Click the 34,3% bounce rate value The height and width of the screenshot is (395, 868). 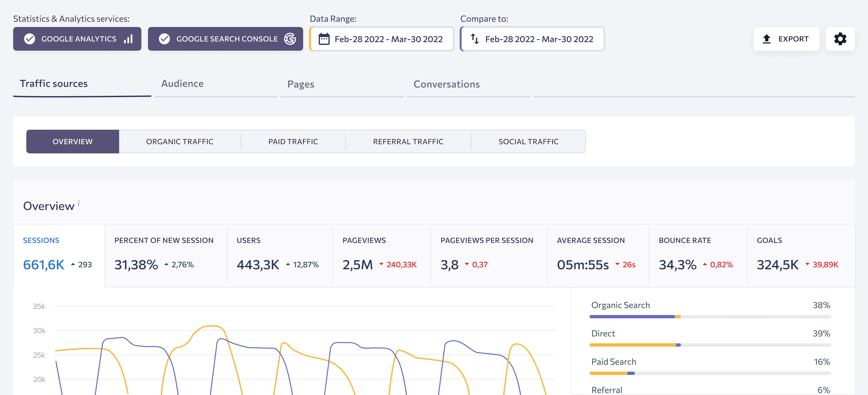[x=677, y=264]
